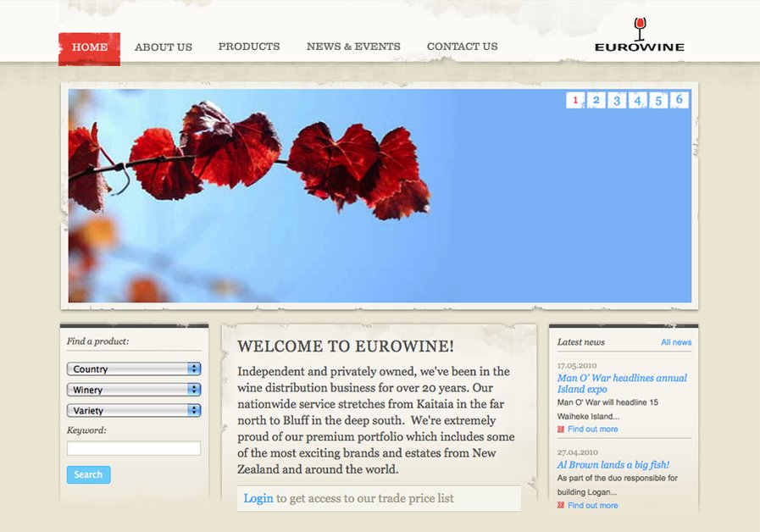Open the Winery dropdown
The height and width of the screenshot is (532, 760).
[134, 390]
